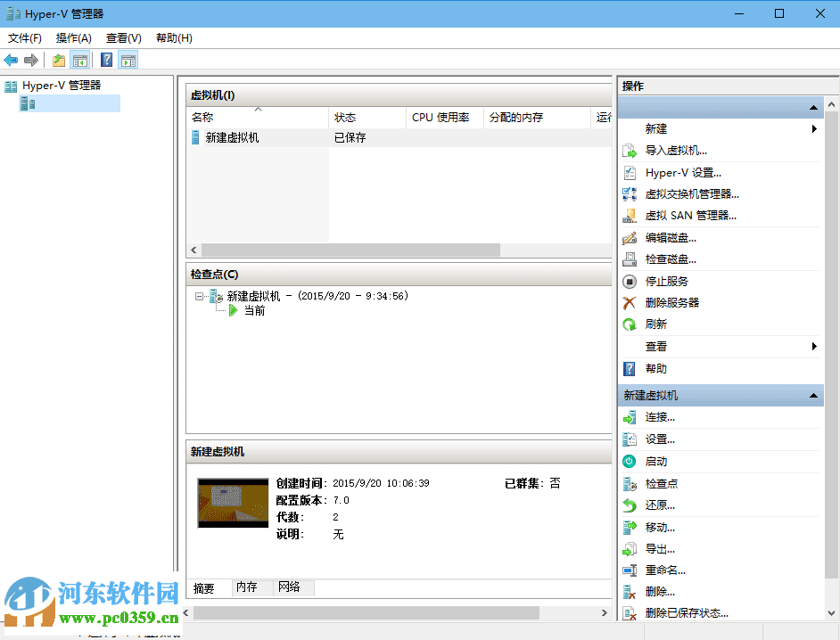Collapse the 新建虚拟机 checkpoint tree node

tap(201, 296)
